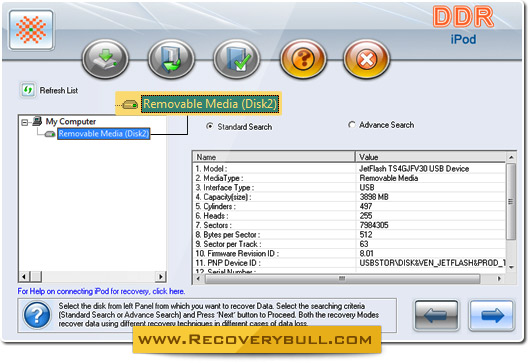The image size is (528, 363).
Task: Open the iPod connection help link
Action: click(x=101, y=291)
